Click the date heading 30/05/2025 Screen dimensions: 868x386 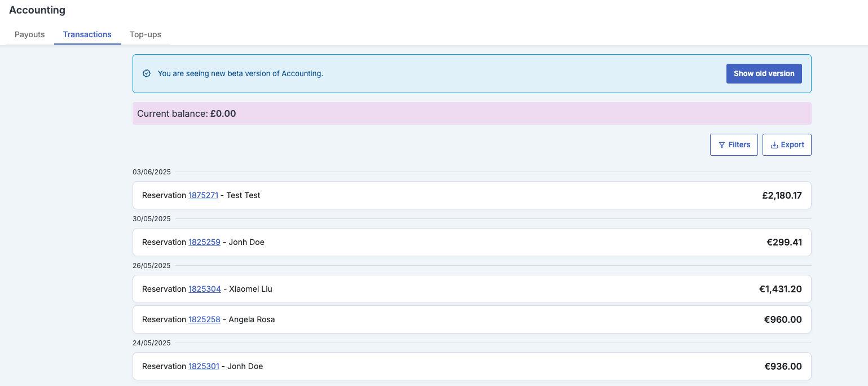152,219
